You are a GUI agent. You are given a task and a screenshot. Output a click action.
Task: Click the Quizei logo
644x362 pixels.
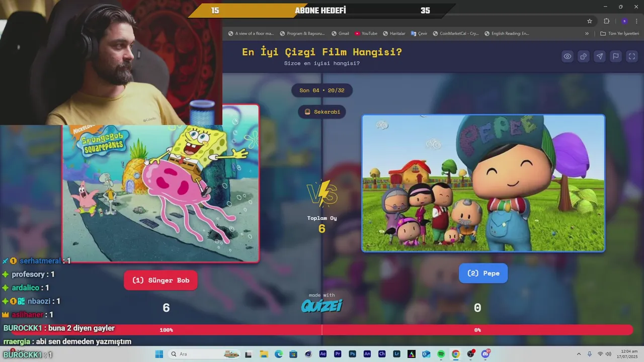click(x=322, y=306)
